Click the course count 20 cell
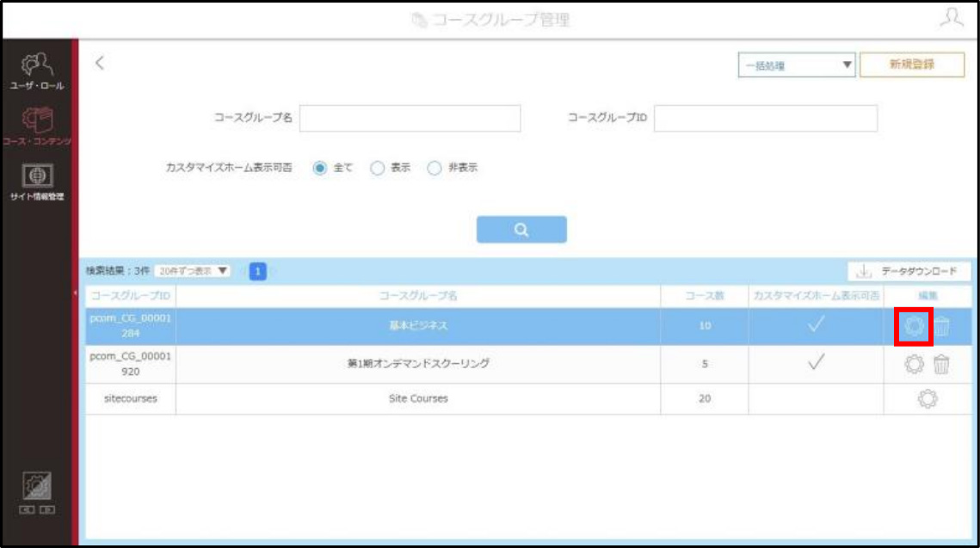The height and width of the screenshot is (548, 980). [x=705, y=398]
